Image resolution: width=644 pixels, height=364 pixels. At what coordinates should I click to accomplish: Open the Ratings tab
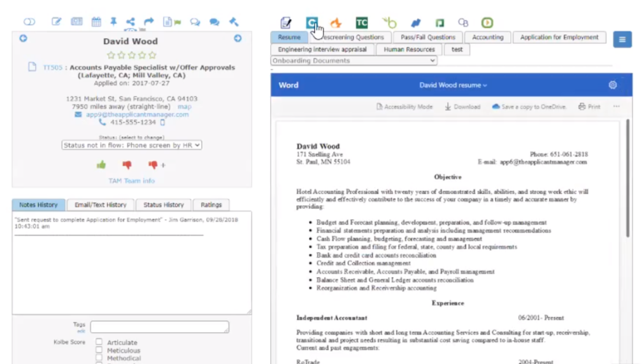[211, 205]
